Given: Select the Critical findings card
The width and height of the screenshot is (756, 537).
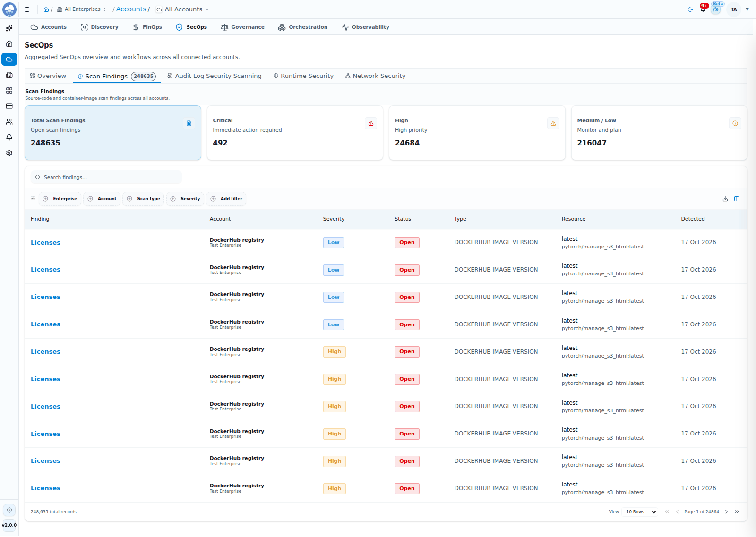Looking at the screenshot, I should 295,133.
